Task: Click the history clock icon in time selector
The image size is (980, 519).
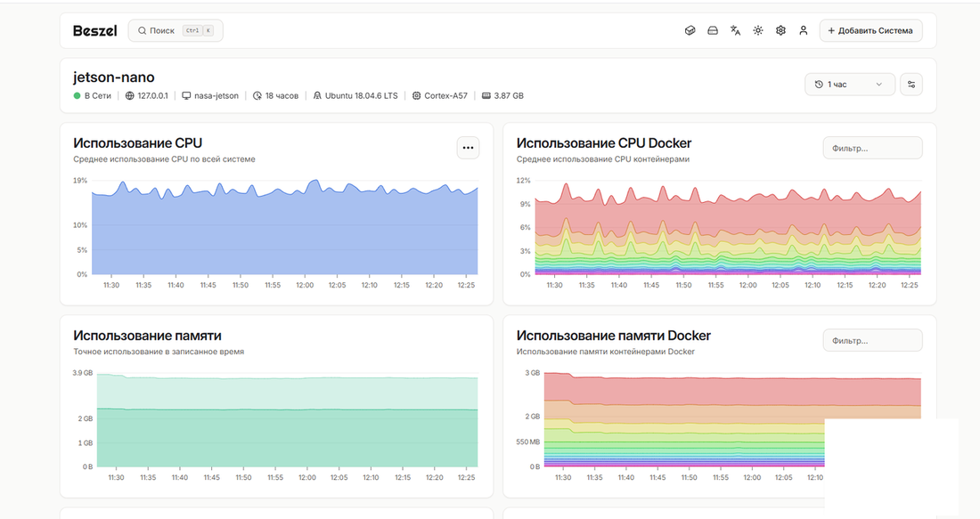Action: [x=819, y=85]
